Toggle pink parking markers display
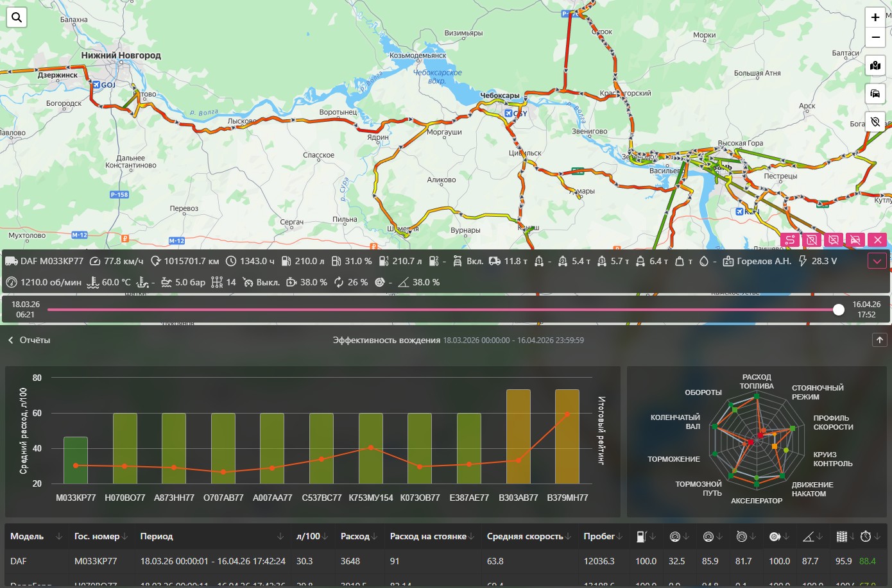The image size is (892, 588). (x=812, y=240)
